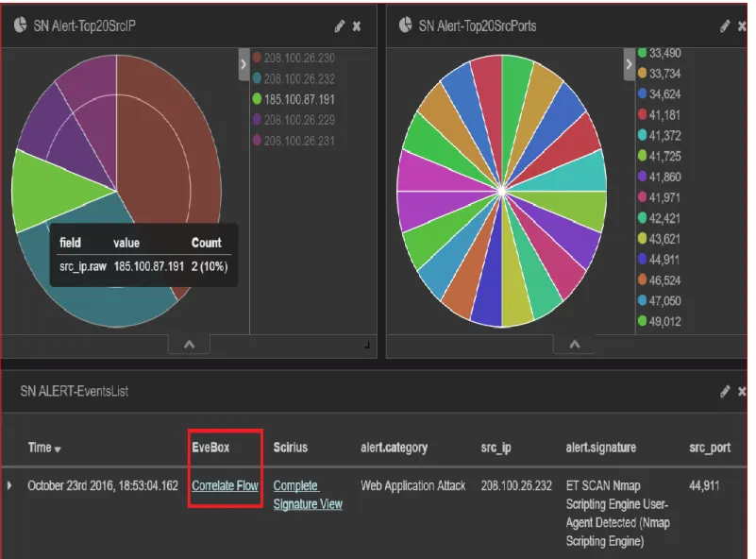The image size is (756, 559).
Task: Click the src_port column header
Action: point(710,449)
